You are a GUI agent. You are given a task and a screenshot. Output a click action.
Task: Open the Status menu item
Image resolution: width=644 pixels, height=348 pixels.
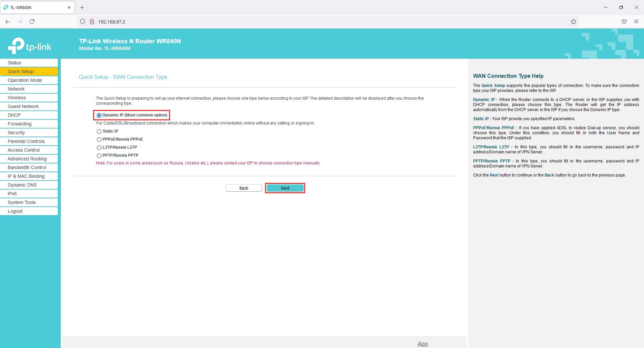[x=29, y=63]
